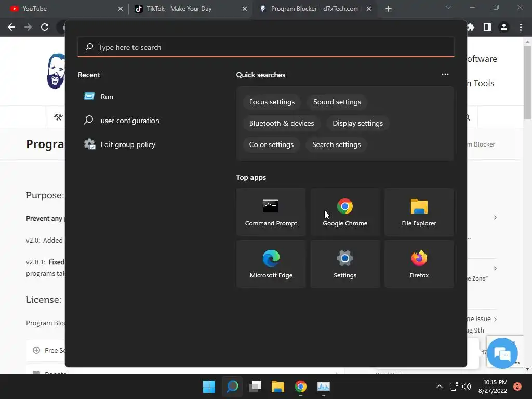This screenshot has height=399, width=532.
Task: Open Settings tile in Top apps
Action: coord(345,264)
